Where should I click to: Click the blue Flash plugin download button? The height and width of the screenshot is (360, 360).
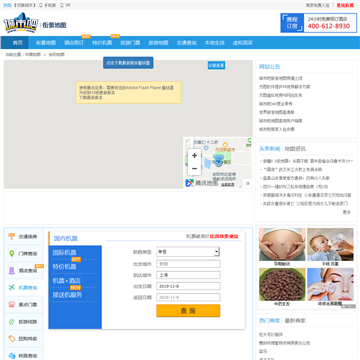pyautogui.click(x=128, y=63)
